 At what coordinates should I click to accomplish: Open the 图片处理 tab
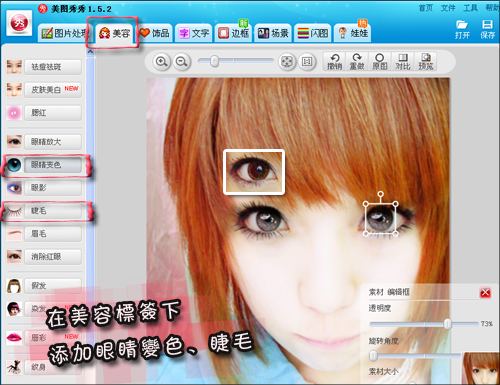coord(63,33)
